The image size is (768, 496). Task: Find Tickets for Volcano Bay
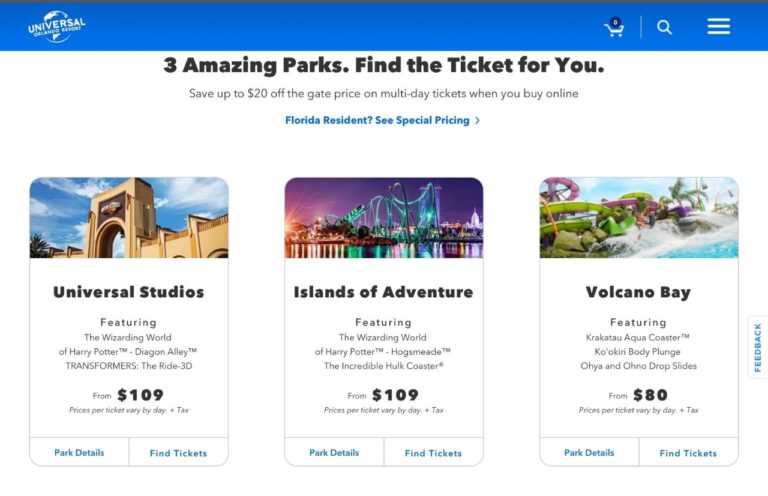(x=688, y=453)
